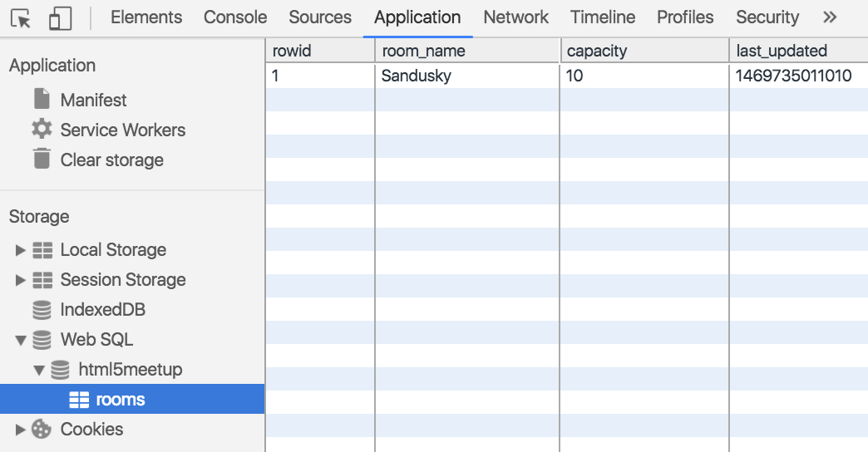This screenshot has width=868, height=452.
Task: Click the IndexedDB database icon
Action: click(x=42, y=310)
